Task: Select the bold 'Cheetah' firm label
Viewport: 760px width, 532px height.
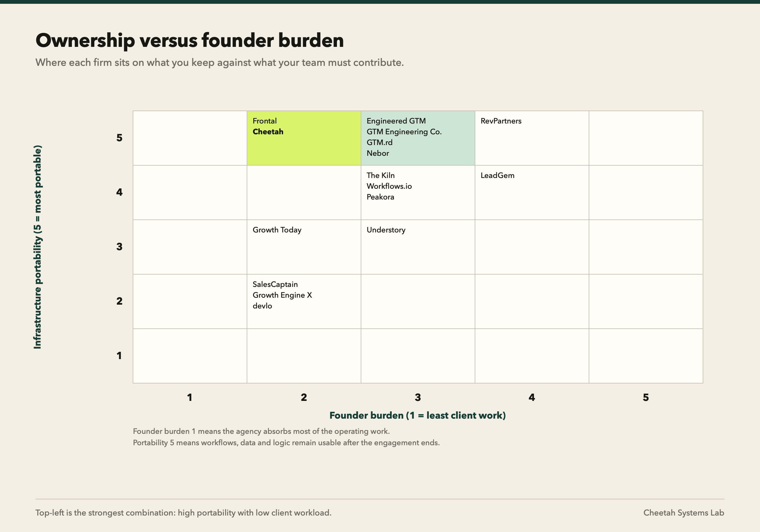Action: coord(268,132)
